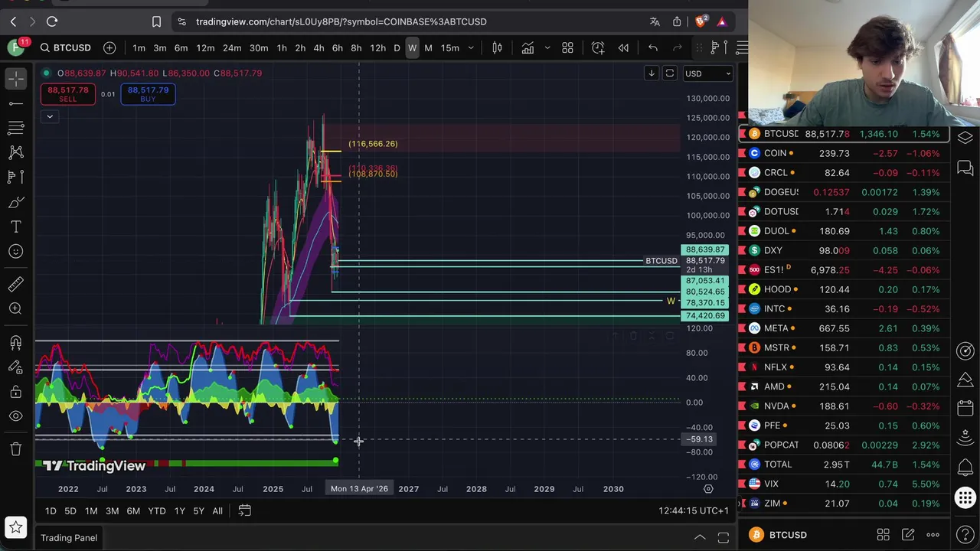Open the Indicators menu
This screenshot has width=980, height=551.
point(528,48)
